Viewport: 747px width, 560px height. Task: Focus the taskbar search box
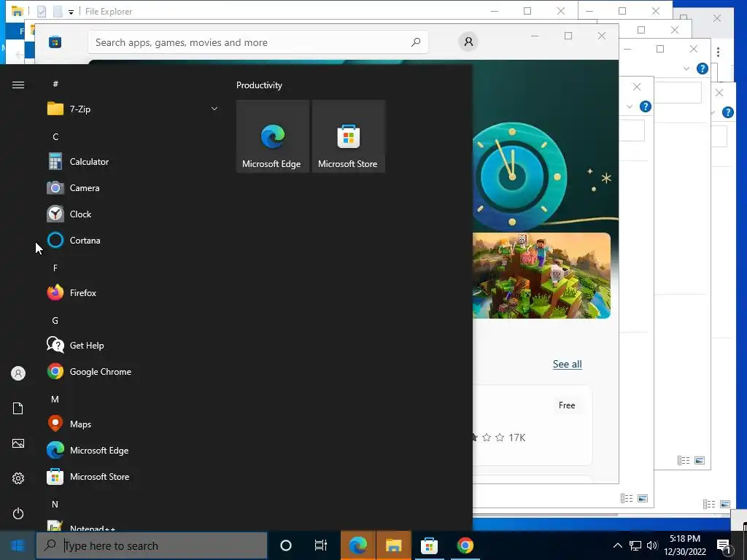click(152, 545)
